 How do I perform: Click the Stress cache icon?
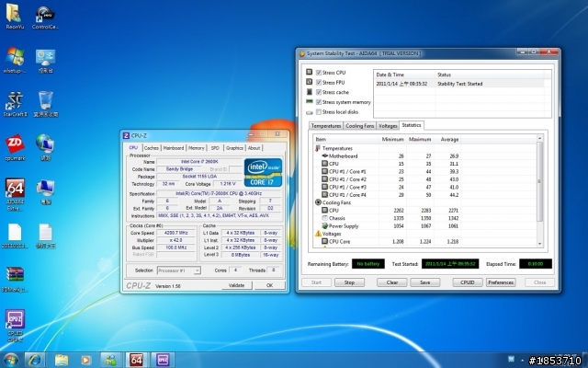(309, 92)
